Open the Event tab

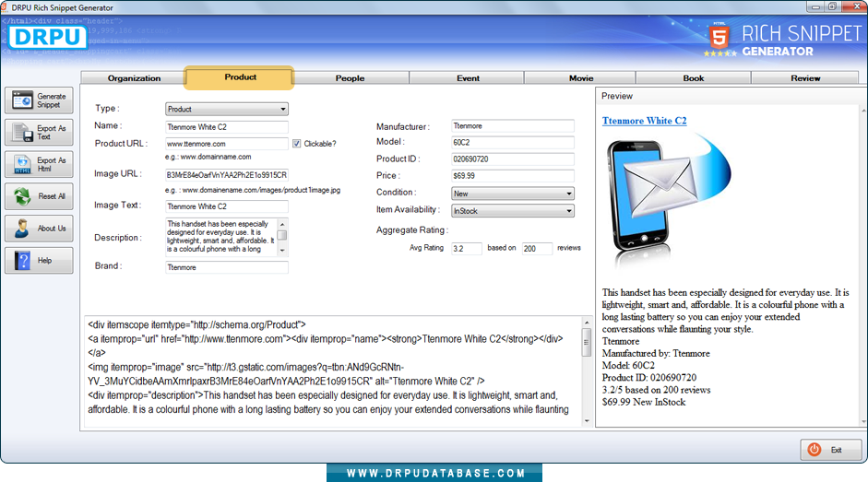468,78
